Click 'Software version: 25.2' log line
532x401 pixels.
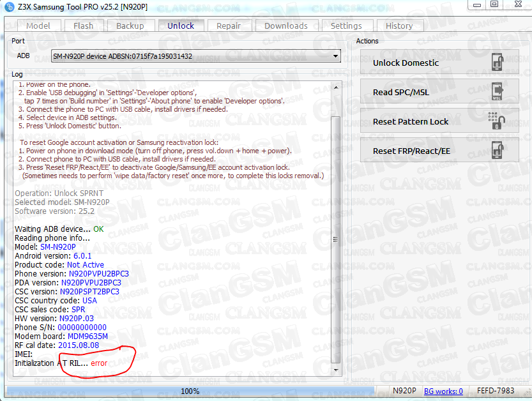tap(54, 211)
